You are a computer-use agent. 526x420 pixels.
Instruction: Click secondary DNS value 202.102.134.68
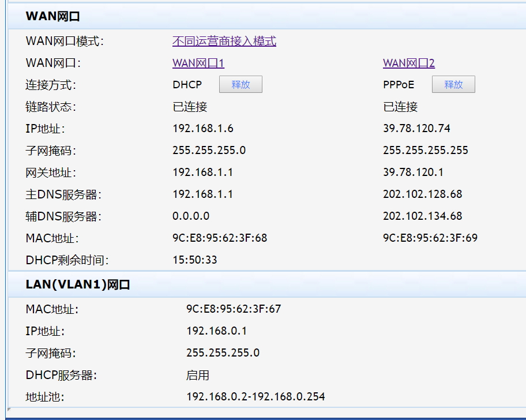pos(422,216)
